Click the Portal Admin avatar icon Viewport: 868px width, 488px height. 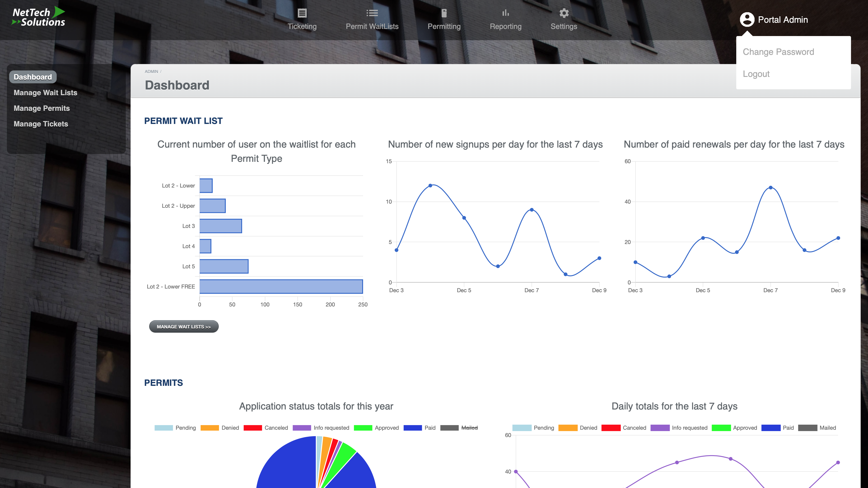[747, 20]
